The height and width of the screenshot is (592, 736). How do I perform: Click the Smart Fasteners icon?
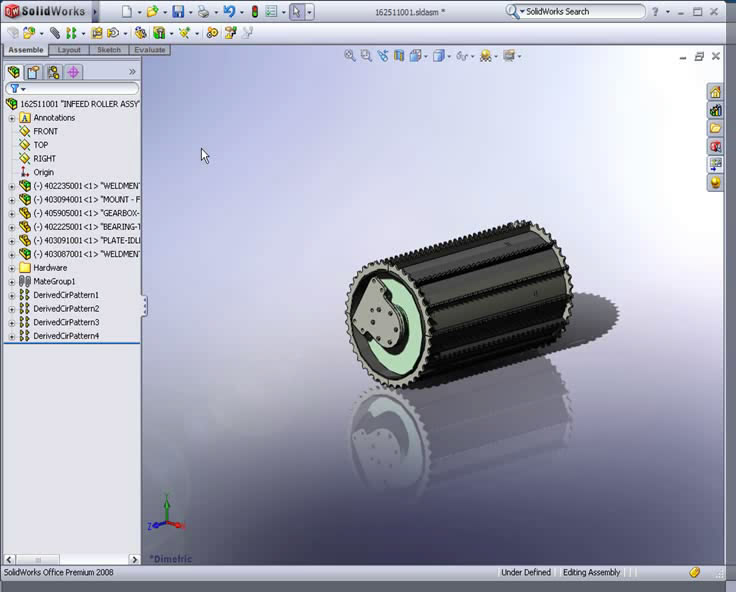coord(97,32)
